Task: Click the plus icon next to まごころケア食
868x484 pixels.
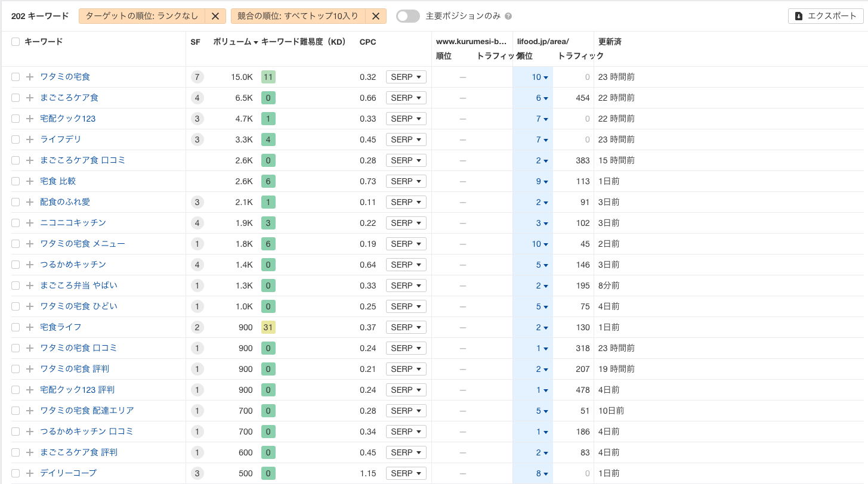Action: point(29,97)
